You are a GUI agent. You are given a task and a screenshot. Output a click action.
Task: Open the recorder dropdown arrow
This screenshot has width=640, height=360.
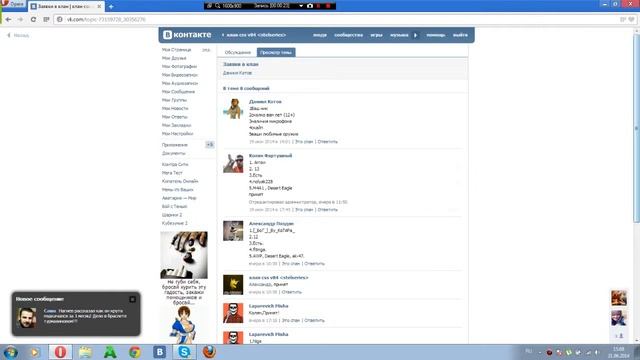[x=301, y=6]
